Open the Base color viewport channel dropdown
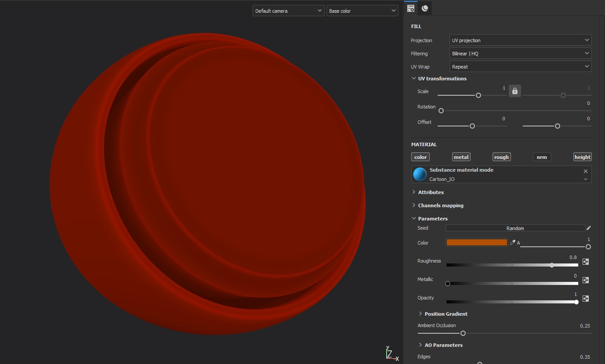605x364 pixels. tap(362, 11)
